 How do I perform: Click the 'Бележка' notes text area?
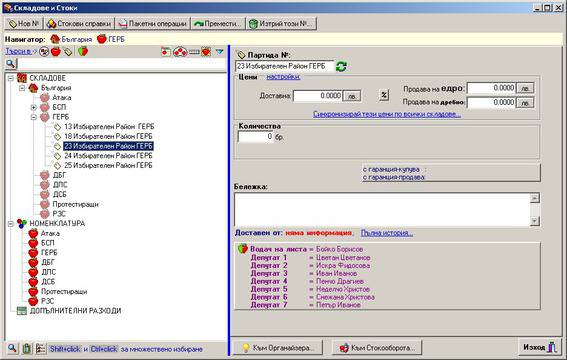click(382, 210)
